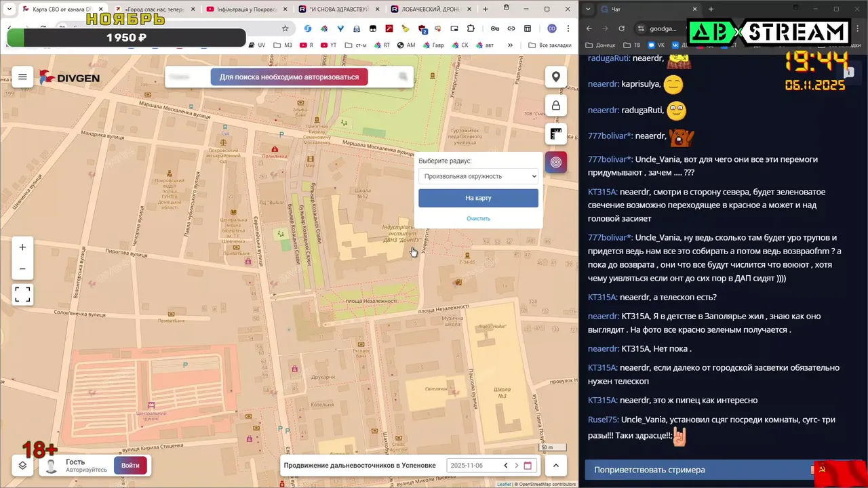Open the left browser's three-dot menu
Screen dimensions: 868x488
(569, 28)
